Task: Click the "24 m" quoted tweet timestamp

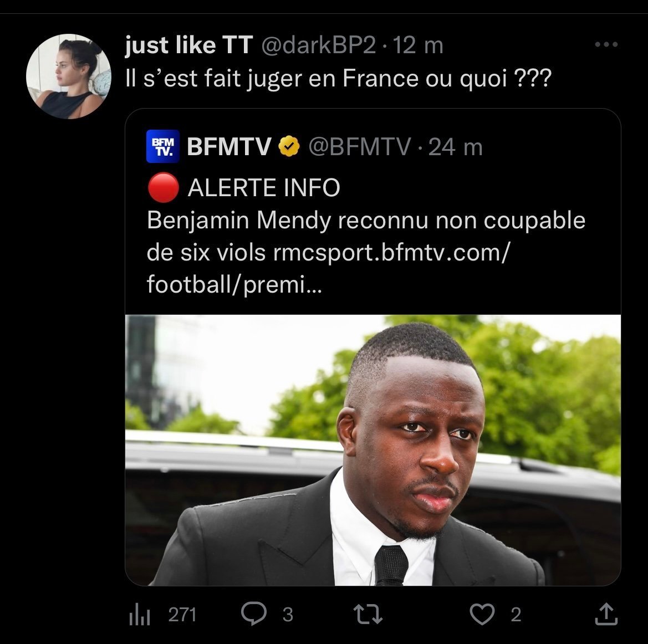Action: (x=456, y=147)
